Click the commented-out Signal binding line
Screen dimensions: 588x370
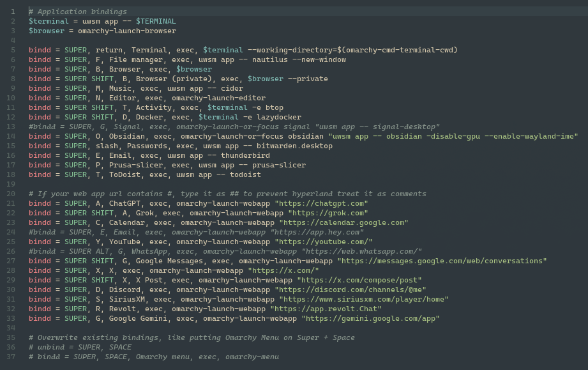coord(234,127)
